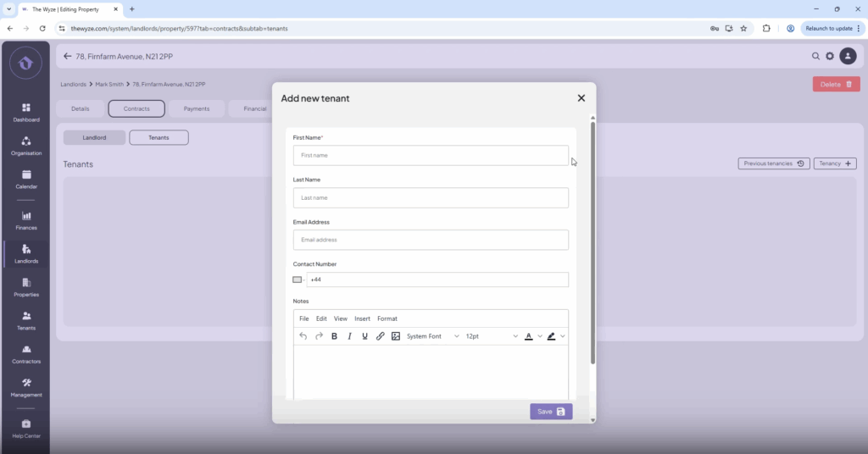Image resolution: width=868 pixels, height=454 pixels.
Task: Open Calendar from the left sidebar
Action: click(x=26, y=179)
